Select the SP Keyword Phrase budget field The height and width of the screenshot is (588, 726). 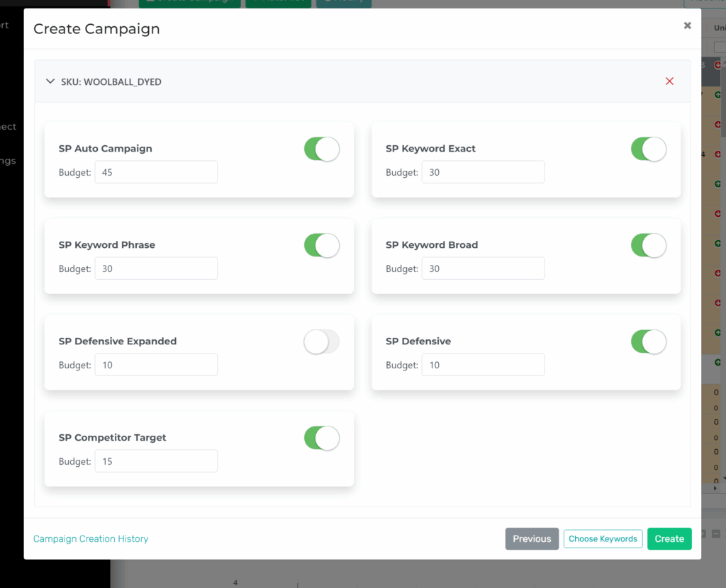(x=156, y=268)
